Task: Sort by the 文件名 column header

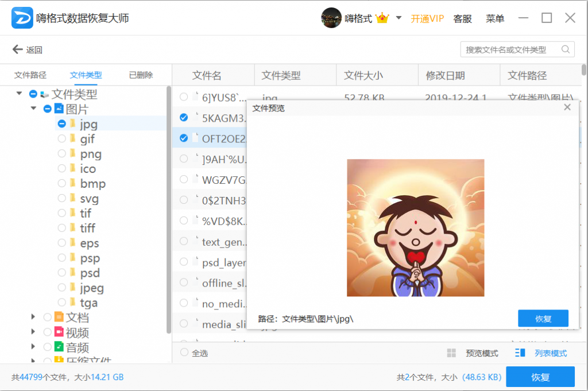Action: point(207,75)
